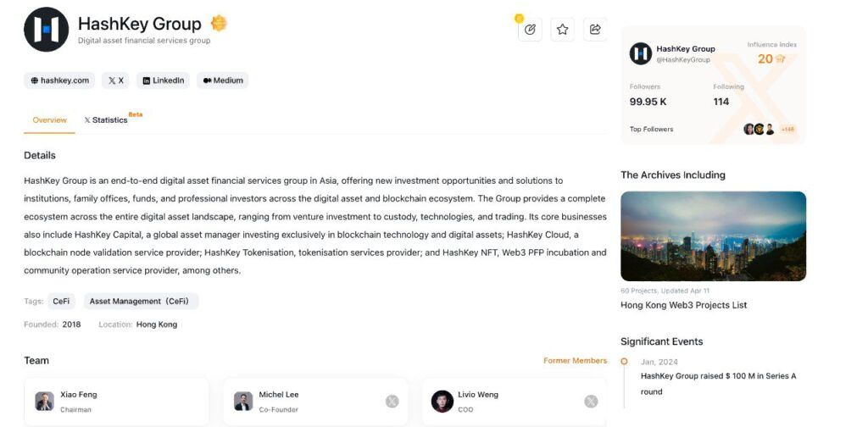The image size is (868, 427).
Task: Open the LinkedIn profile chip
Action: point(164,80)
